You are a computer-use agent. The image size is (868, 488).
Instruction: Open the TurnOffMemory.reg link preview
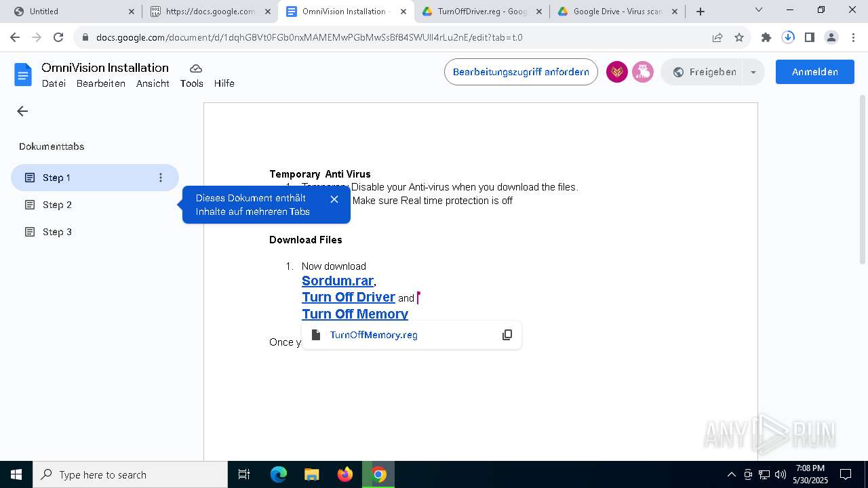[x=374, y=335]
